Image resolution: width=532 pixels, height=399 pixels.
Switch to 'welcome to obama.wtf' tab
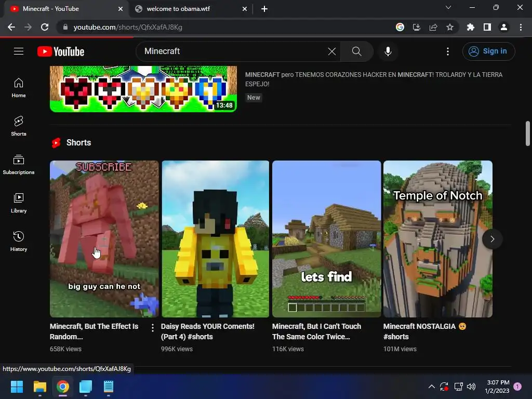pos(191,9)
